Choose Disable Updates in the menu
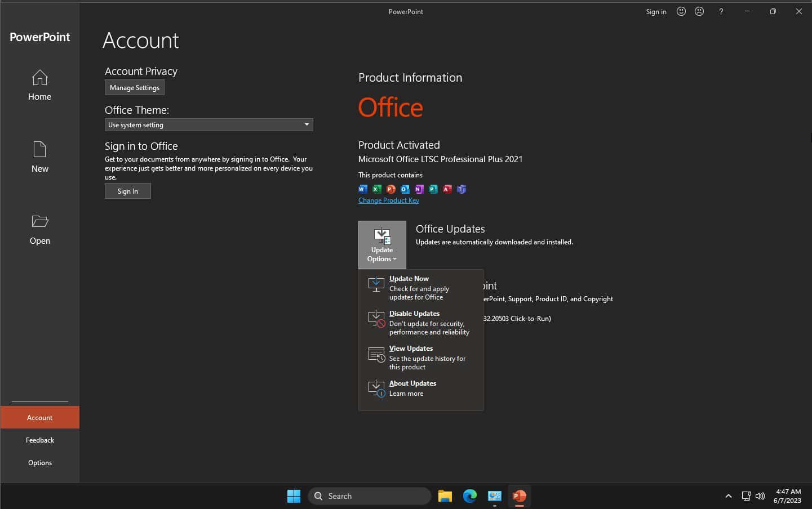The width and height of the screenshot is (812, 509). [420, 323]
